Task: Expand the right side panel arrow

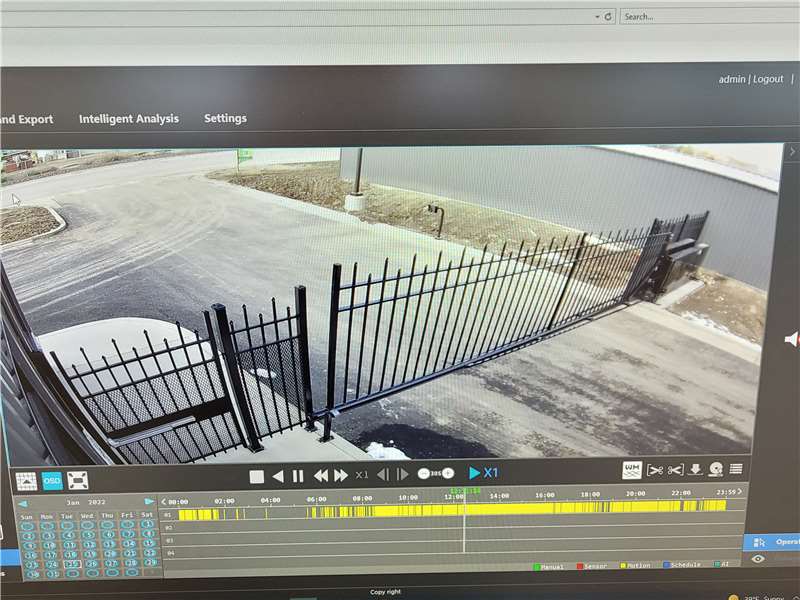Action: click(x=791, y=152)
